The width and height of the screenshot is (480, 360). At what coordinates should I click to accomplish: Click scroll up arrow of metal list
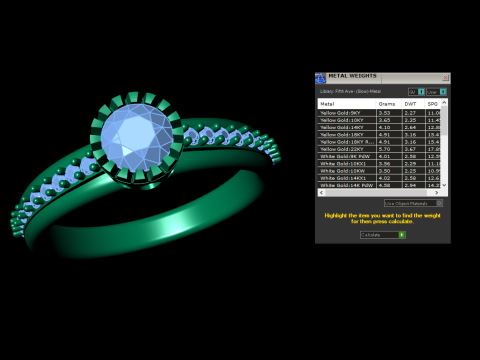click(x=444, y=103)
